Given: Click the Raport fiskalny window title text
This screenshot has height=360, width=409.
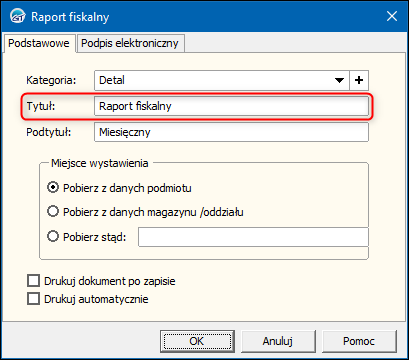Looking at the screenshot, I should pyautogui.click(x=70, y=17).
